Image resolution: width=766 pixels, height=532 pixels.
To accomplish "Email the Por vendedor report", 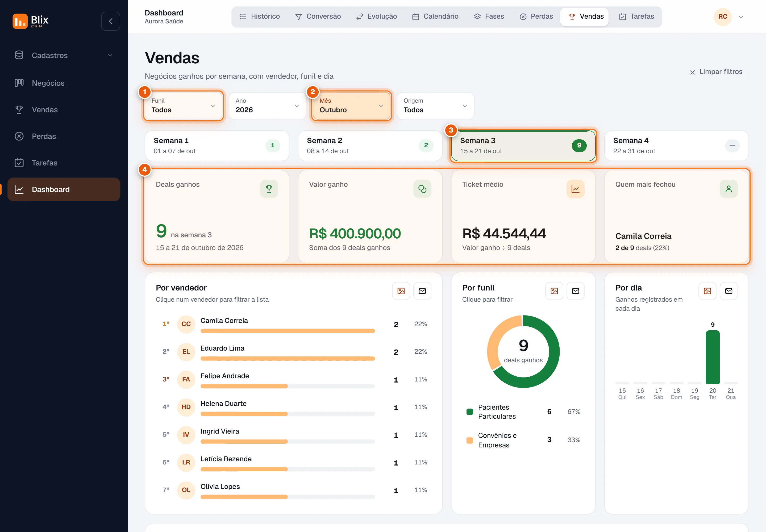I will click(x=422, y=291).
